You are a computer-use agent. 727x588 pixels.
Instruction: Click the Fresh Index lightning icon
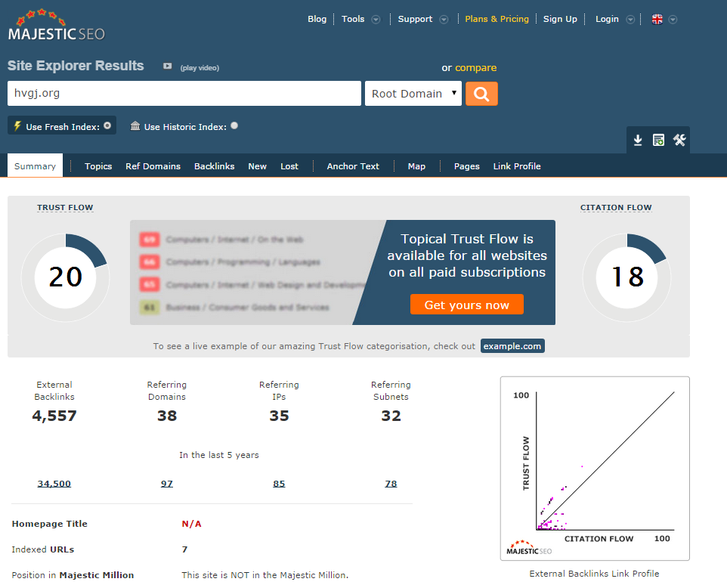17,125
